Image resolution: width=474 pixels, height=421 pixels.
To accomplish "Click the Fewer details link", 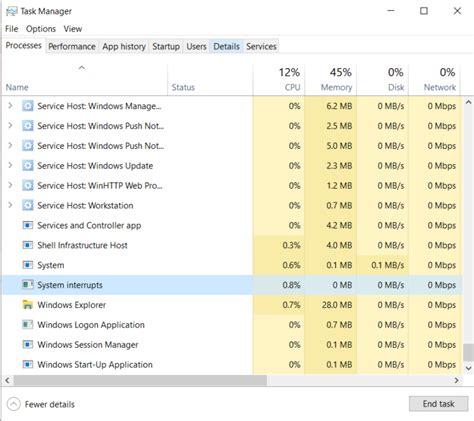I will click(50, 404).
